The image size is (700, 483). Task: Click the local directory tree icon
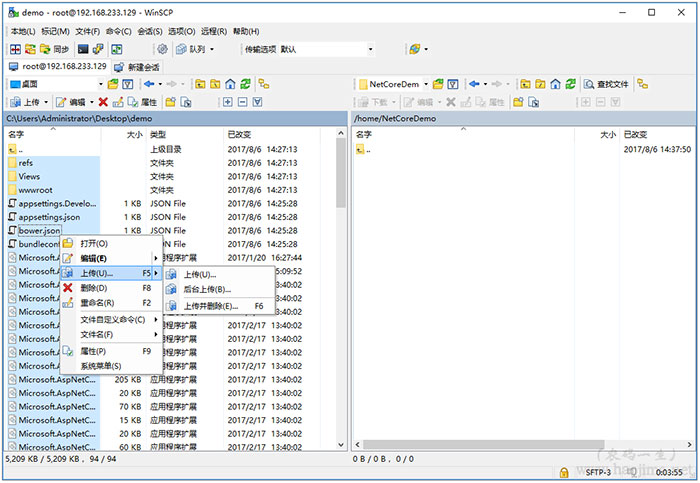pos(264,84)
